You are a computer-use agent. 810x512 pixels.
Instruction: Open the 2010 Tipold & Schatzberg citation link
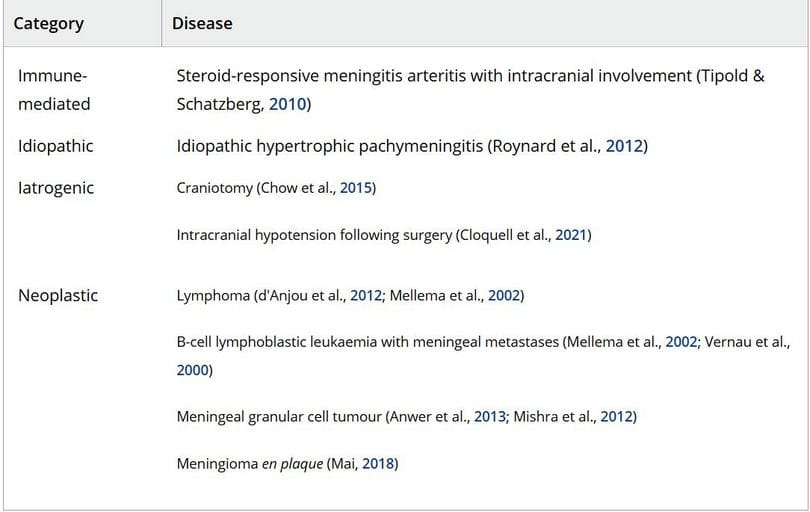click(288, 104)
